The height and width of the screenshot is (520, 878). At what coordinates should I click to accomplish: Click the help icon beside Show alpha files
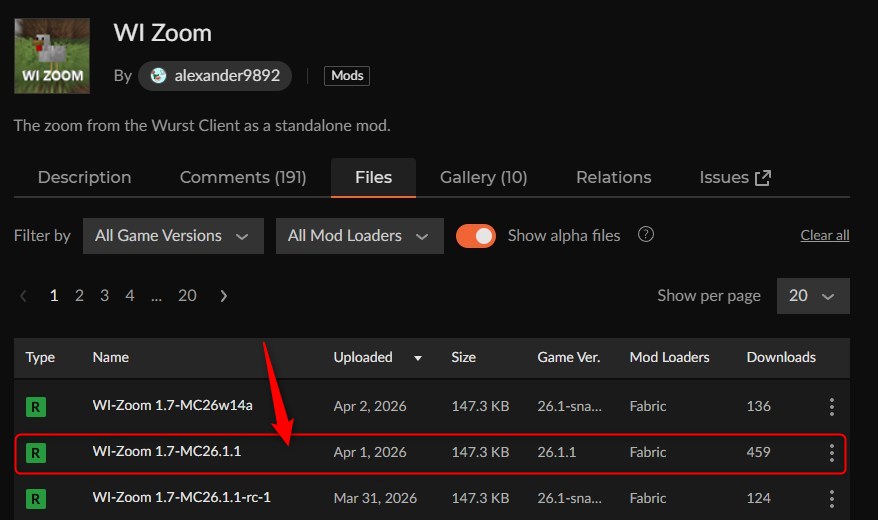[x=646, y=235]
